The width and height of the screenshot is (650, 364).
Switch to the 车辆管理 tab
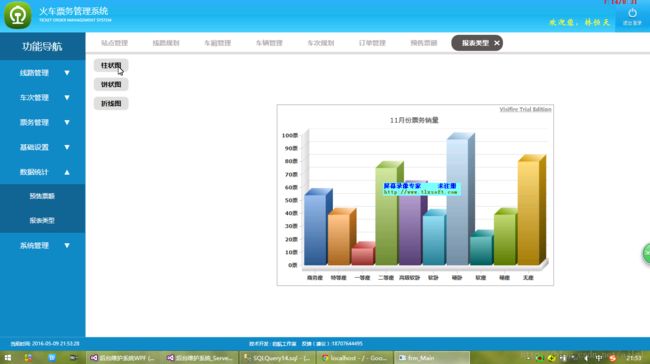pos(269,43)
